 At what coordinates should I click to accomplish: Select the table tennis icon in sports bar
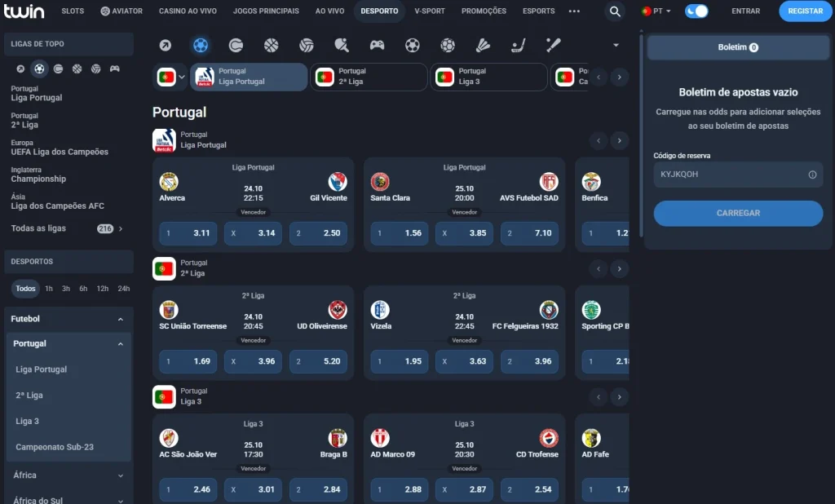tap(342, 46)
